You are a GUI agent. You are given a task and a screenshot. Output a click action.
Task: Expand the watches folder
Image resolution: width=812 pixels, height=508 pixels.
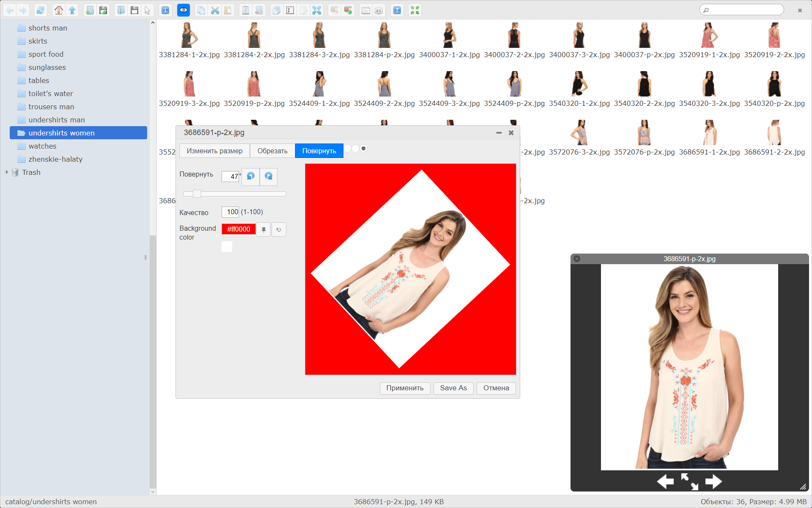tap(42, 146)
